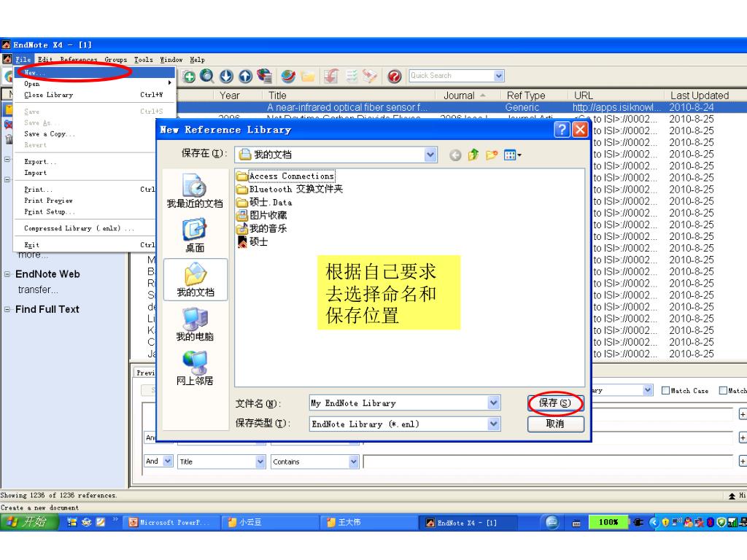The height and width of the screenshot is (560, 747).
Task: Click the Quick Search input field
Action: (451, 76)
